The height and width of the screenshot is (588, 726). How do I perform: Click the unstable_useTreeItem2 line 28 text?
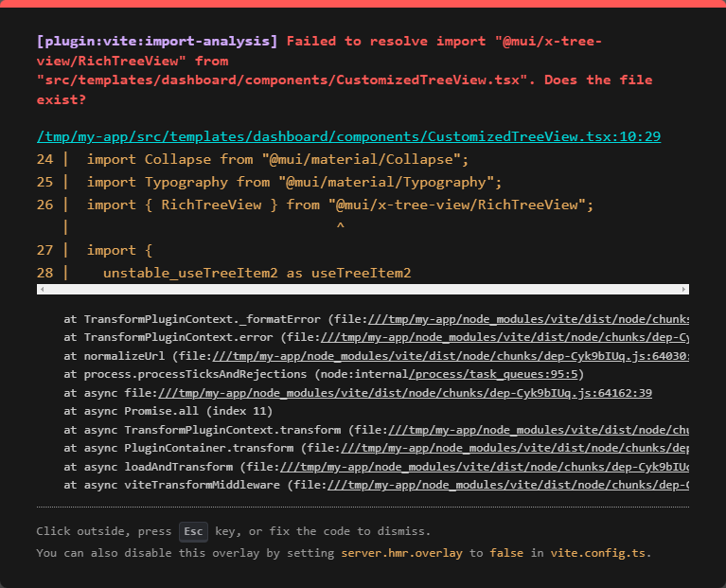(257, 273)
